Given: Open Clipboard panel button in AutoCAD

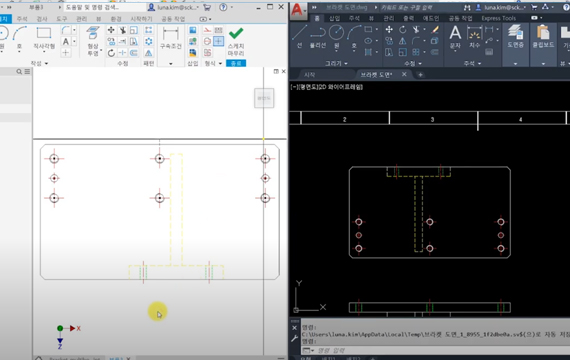Looking at the screenshot, I should tap(543, 36).
